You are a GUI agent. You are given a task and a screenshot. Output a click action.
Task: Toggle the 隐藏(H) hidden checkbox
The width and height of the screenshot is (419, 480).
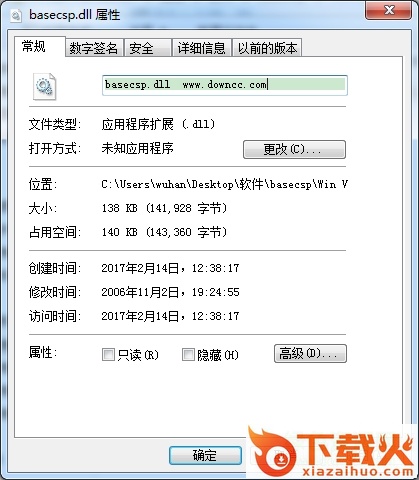coord(188,355)
